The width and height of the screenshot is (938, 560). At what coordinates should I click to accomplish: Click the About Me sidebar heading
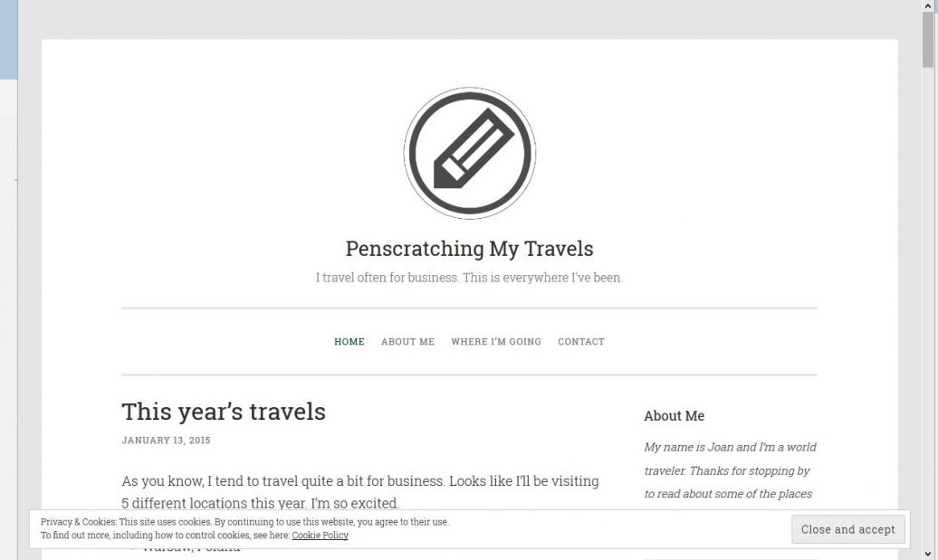[674, 416]
